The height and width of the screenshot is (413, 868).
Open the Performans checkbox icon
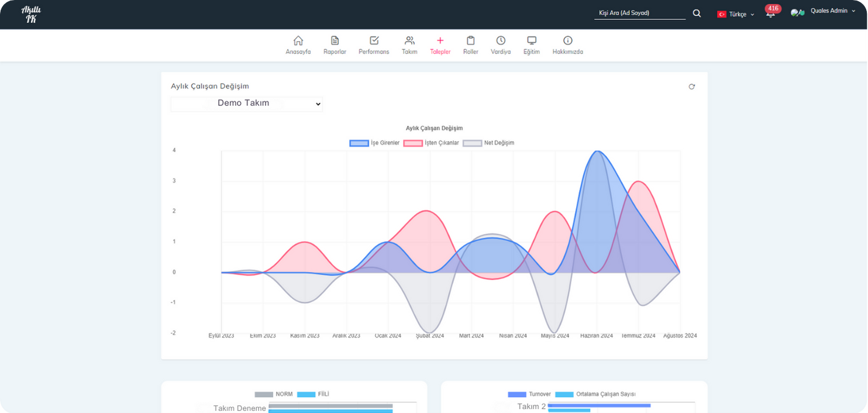coord(374,40)
